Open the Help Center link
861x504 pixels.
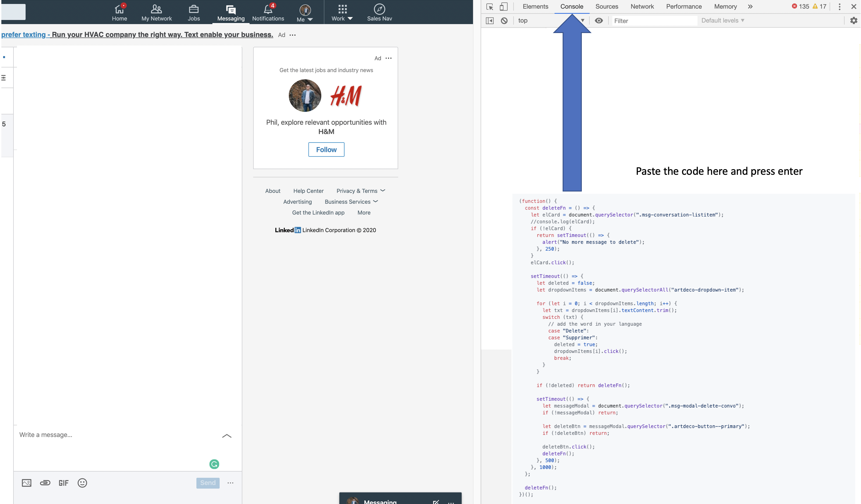point(308,191)
